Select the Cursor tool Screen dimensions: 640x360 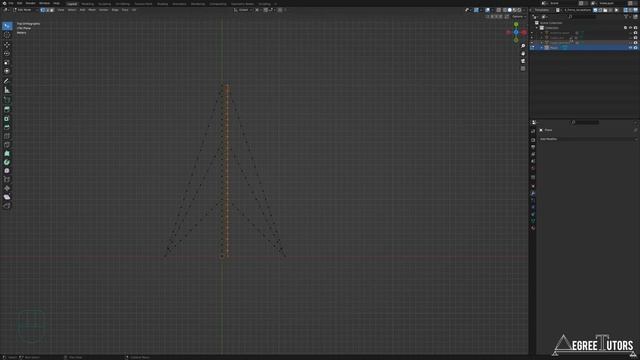coord(7,35)
